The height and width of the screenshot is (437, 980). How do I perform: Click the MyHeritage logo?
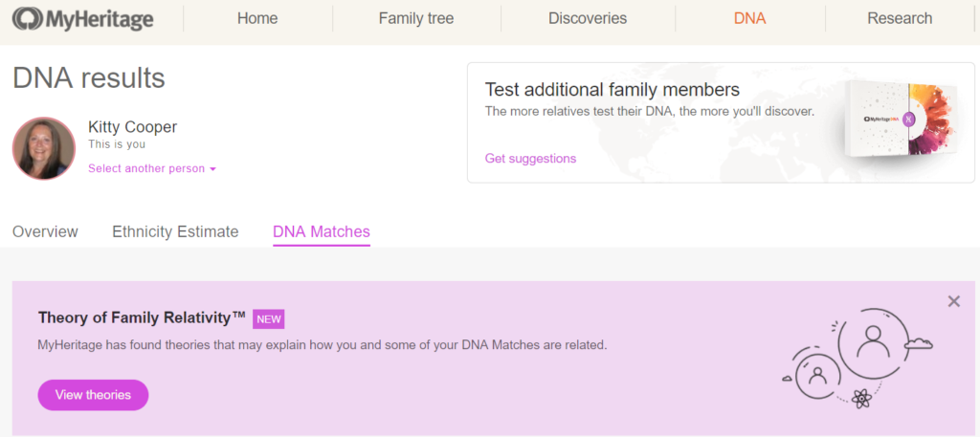pos(82,19)
